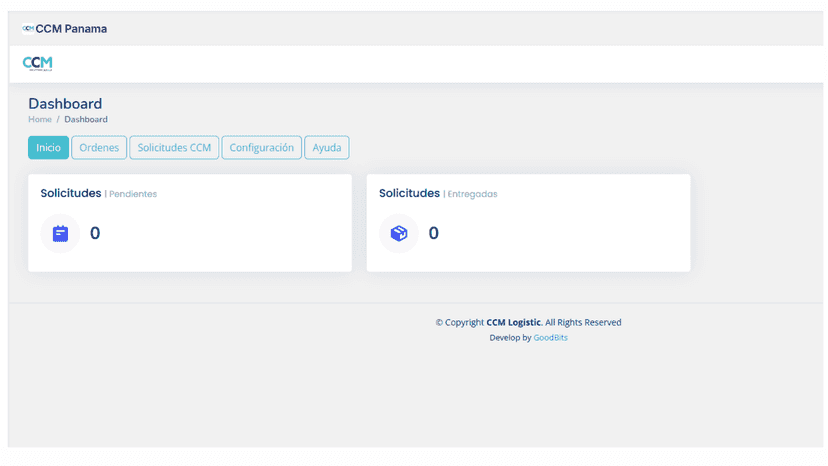The width and height of the screenshot is (828, 466).
Task: Click the CCM Panama title text
Action: tap(71, 29)
